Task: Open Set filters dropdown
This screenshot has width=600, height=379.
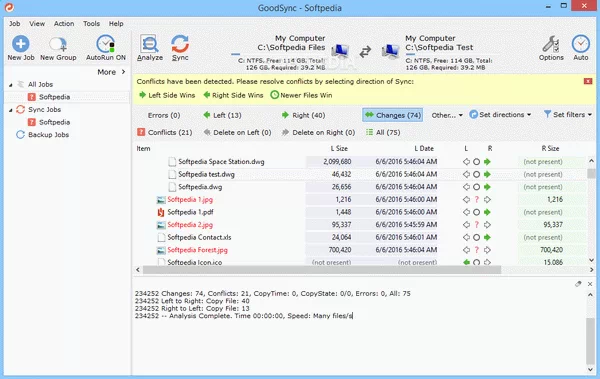Action: [568, 114]
